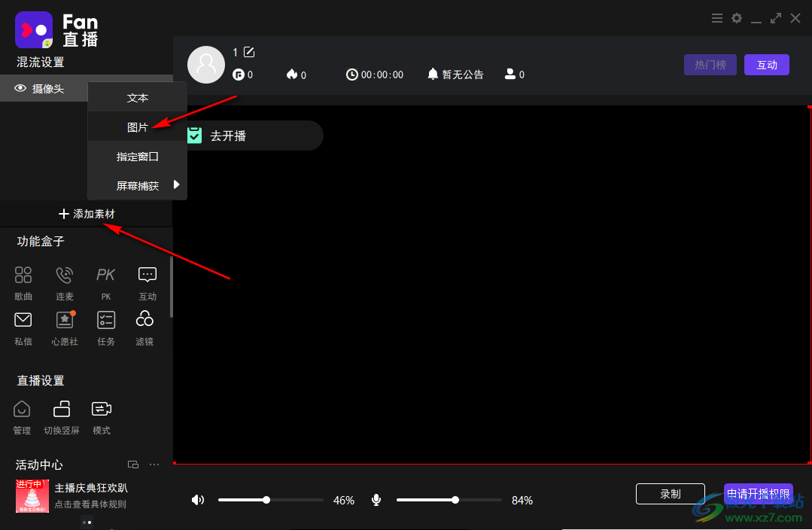Click the 热门榜 hot ranking button
812x530 pixels.
tap(710, 65)
